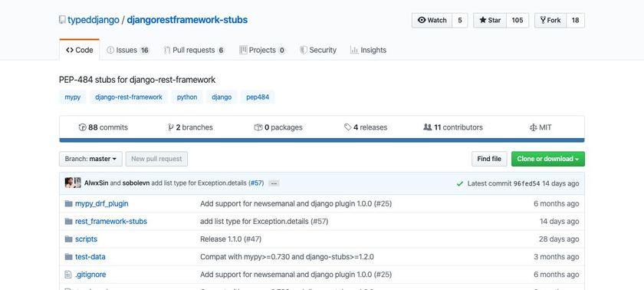View the 0 packages

point(284,127)
